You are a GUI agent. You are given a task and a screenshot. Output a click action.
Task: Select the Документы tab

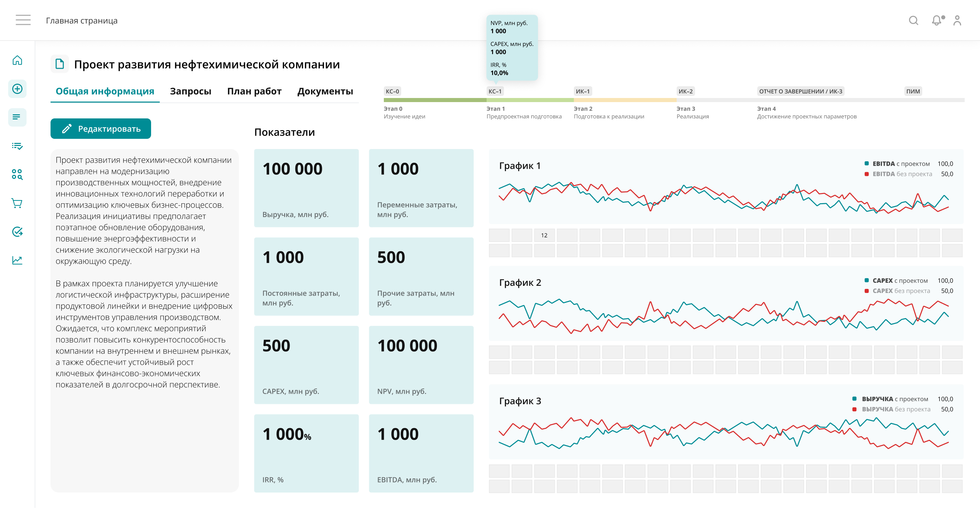(x=325, y=91)
